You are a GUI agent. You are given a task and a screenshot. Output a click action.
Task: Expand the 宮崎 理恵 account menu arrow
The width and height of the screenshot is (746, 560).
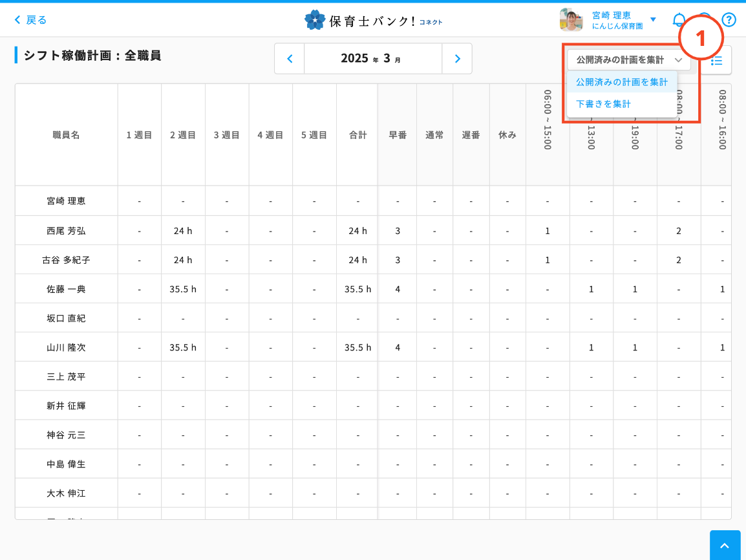point(653,20)
